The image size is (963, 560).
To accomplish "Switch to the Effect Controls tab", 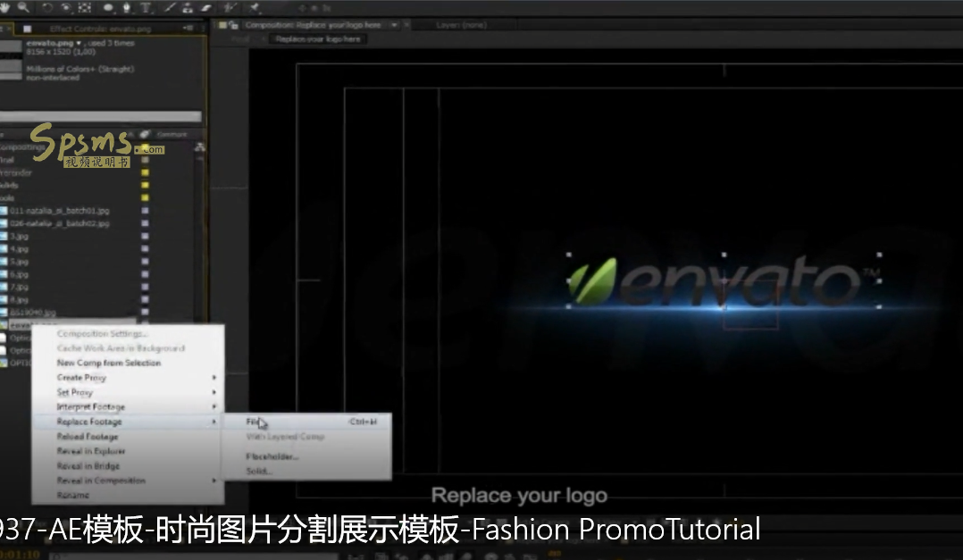I will click(x=100, y=29).
